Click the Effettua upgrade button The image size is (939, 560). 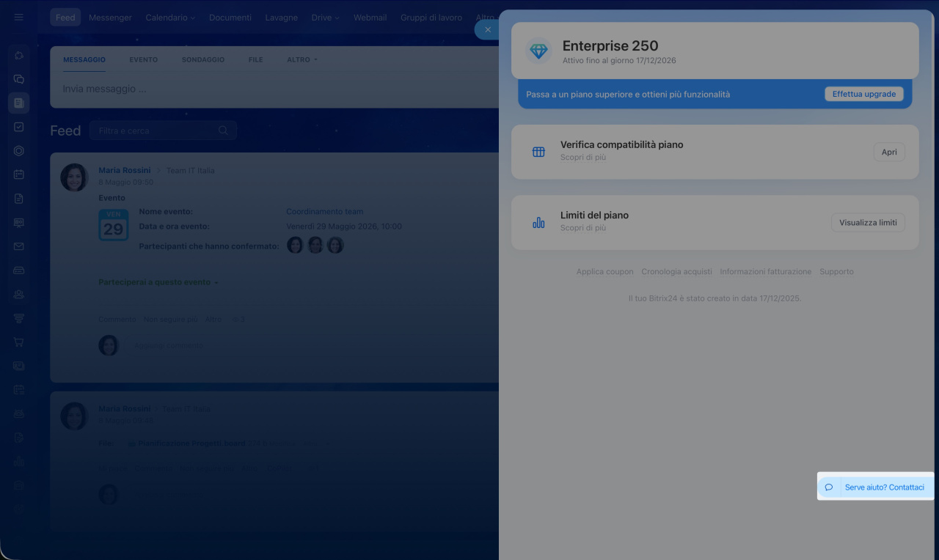[x=863, y=94]
